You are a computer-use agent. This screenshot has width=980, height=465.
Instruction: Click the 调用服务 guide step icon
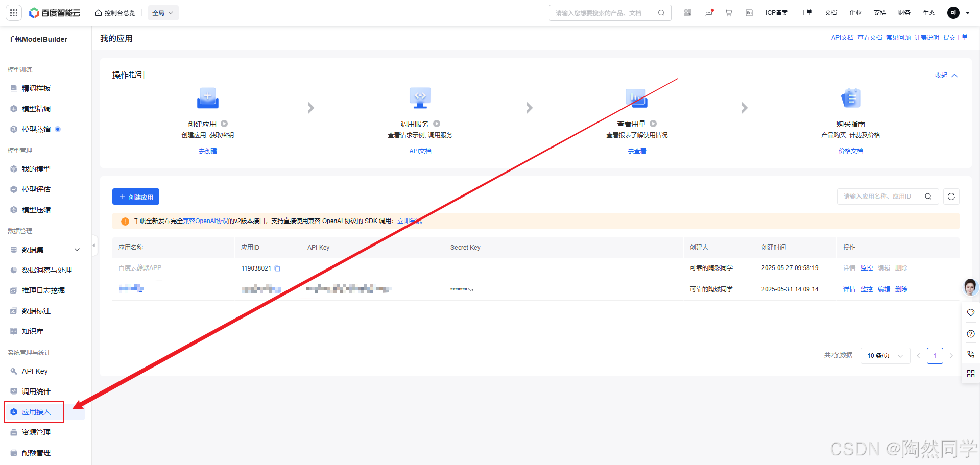pyautogui.click(x=420, y=97)
